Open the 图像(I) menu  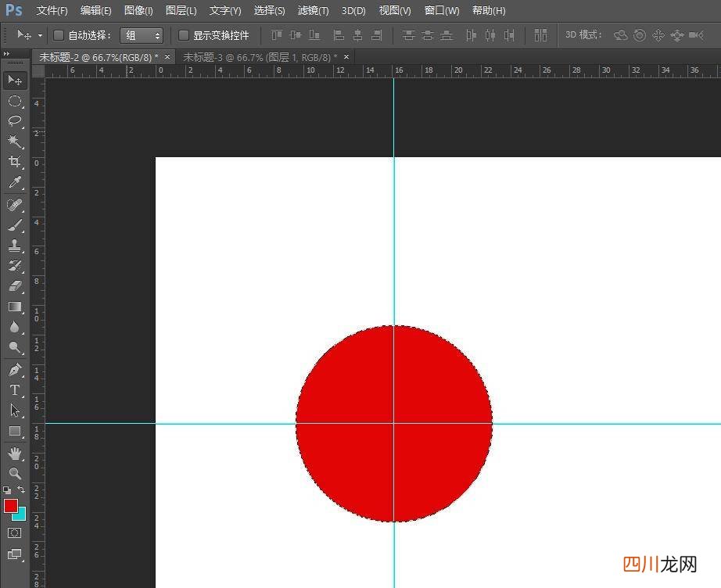138,11
